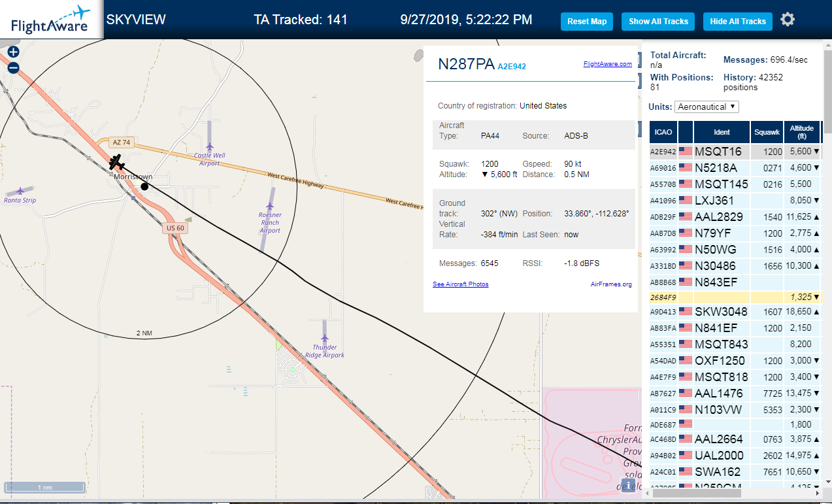Select the highlighted 2684F9 row
Screen dimensions: 832x504
[735, 297]
